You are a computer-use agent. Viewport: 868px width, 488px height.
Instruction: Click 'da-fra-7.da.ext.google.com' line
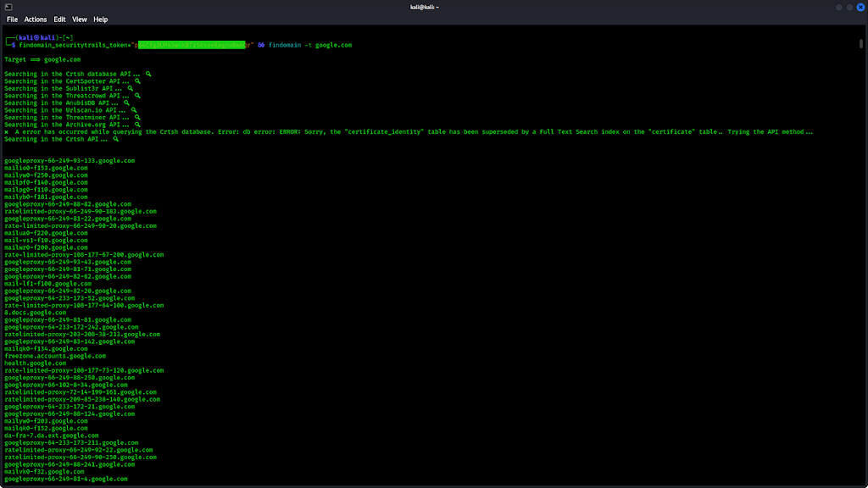coord(52,435)
